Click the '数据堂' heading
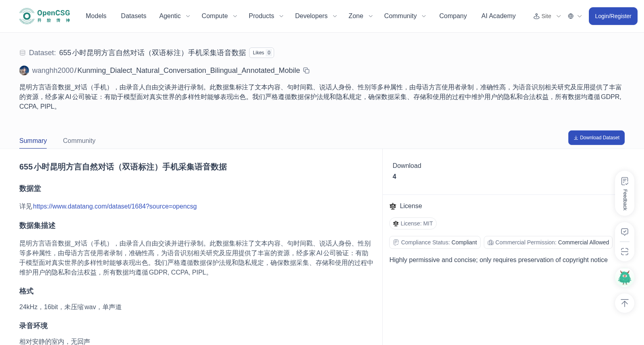Screen dimensions: 644x345 (30, 189)
